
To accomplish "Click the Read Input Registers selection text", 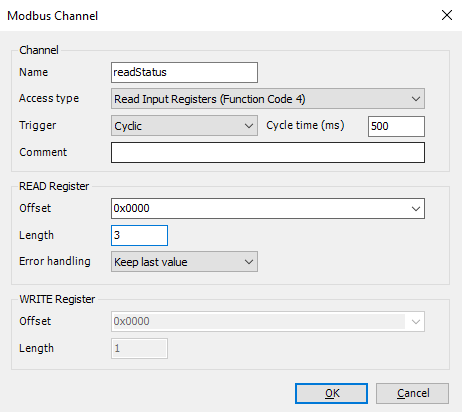I will point(210,99).
